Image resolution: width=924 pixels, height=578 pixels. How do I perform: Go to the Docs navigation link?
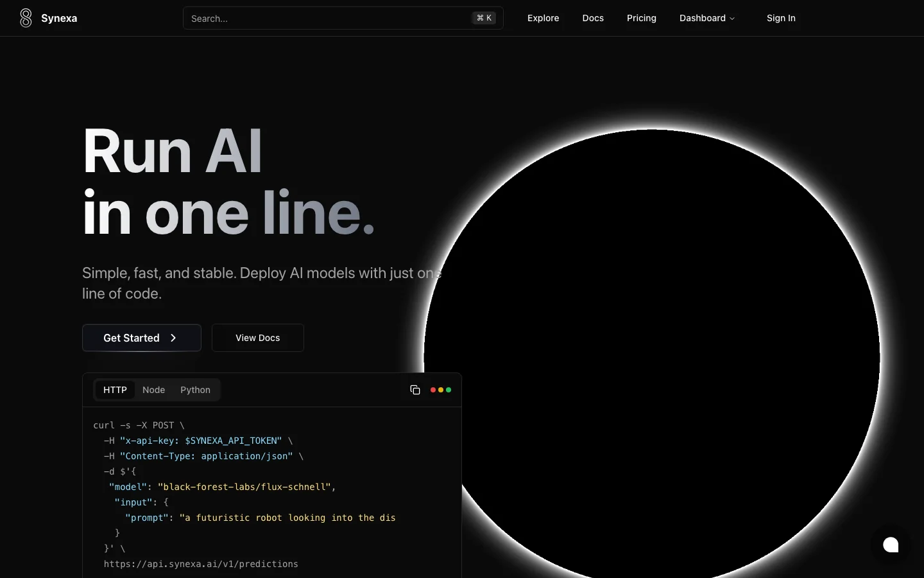[593, 18]
